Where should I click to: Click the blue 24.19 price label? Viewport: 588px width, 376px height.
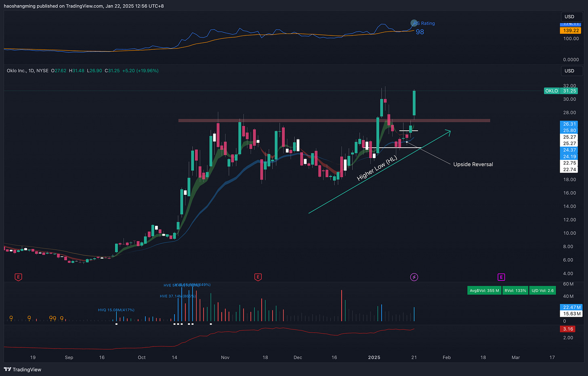point(569,156)
